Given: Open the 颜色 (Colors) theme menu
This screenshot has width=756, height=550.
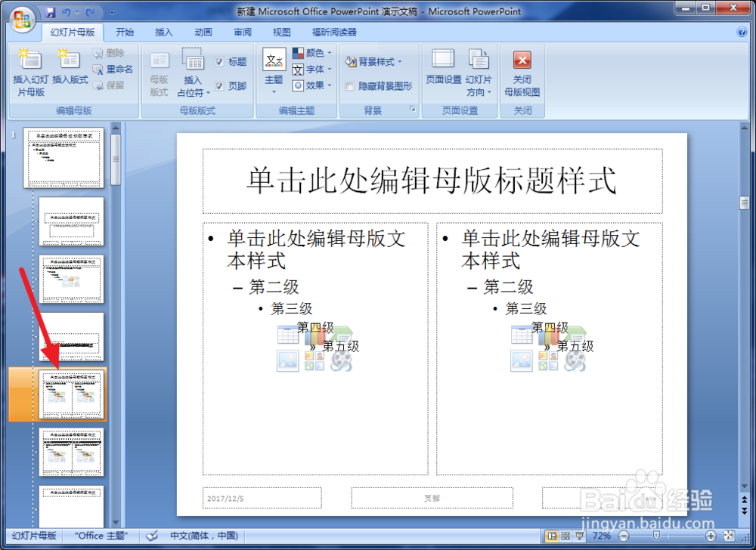Looking at the screenshot, I should click(313, 53).
